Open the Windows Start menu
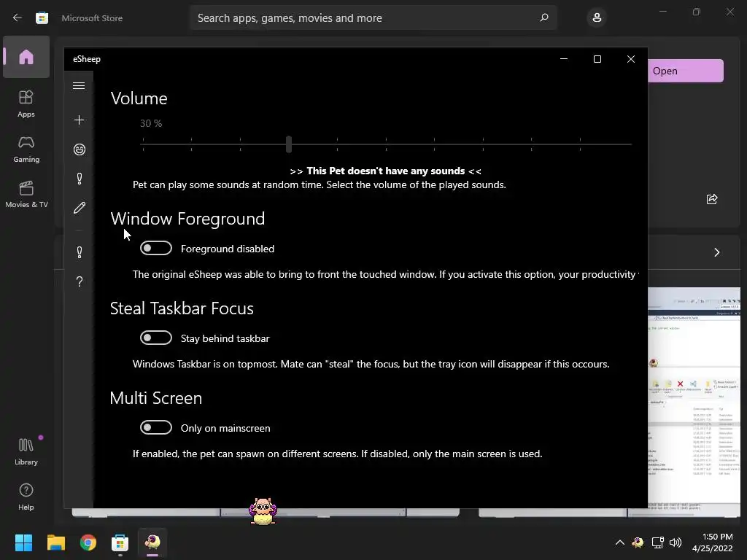This screenshot has width=747, height=560. (x=23, y=542)
